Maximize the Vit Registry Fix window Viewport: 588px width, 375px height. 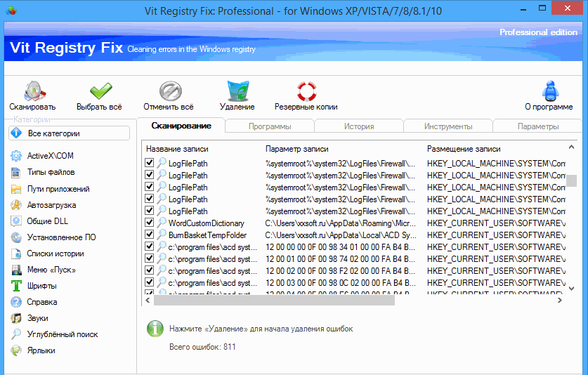point(542,8)
